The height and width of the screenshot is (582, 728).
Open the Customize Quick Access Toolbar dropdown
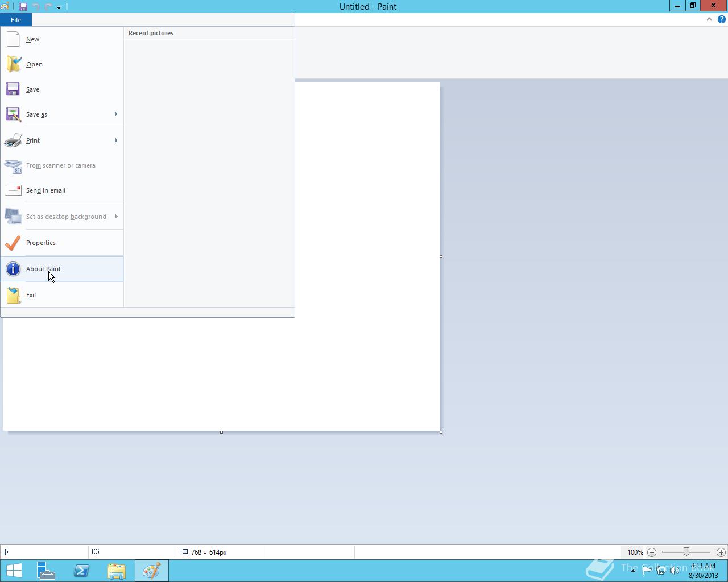click(59, 7)
